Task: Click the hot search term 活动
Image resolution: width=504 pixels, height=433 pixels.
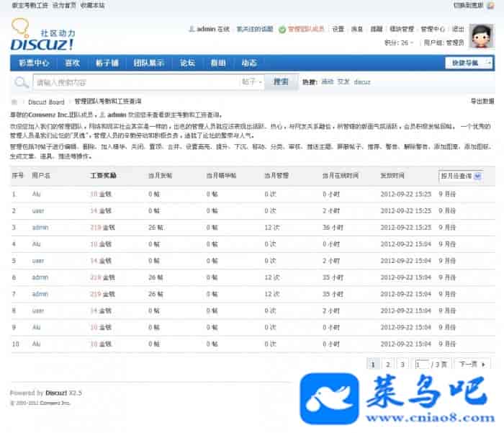Action: click(328, 82)
